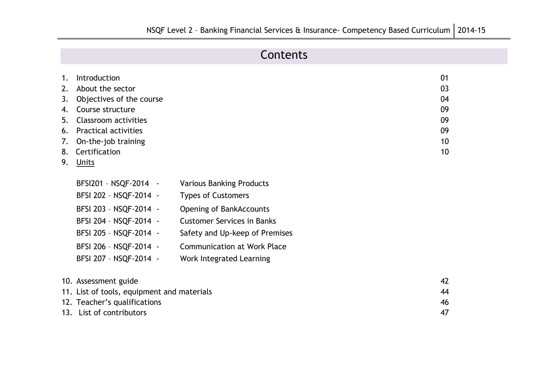Select unit code 'BFSI 204 – NSQF-2014'
The height and width of the screenshot is (392, 554).
114,221
